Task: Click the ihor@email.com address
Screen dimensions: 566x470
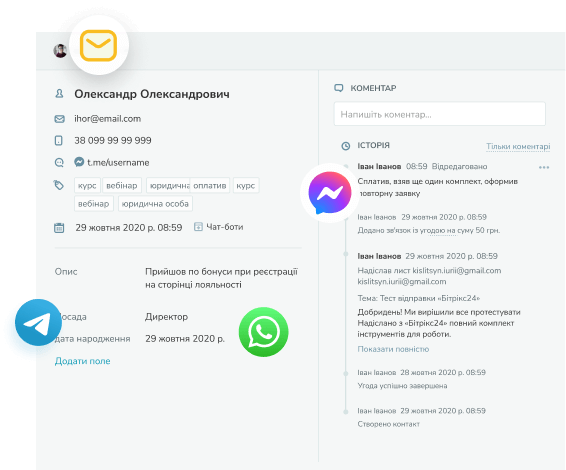Action: click(x=108, y=119)
